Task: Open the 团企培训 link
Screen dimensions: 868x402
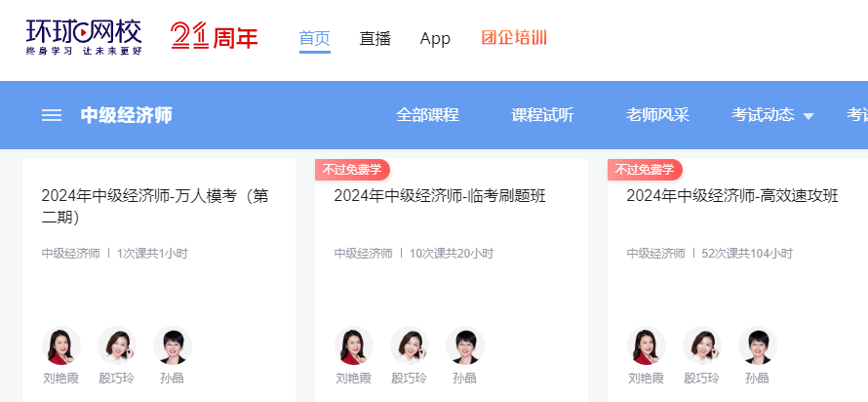Action: [x=514, y=38]
